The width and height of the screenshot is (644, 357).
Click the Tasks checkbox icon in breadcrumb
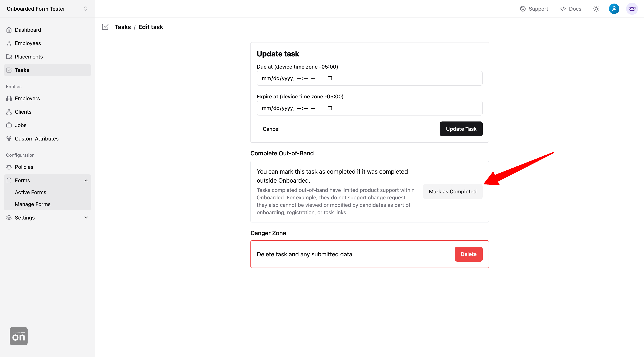pyautogui.click(x=105, y=27)
